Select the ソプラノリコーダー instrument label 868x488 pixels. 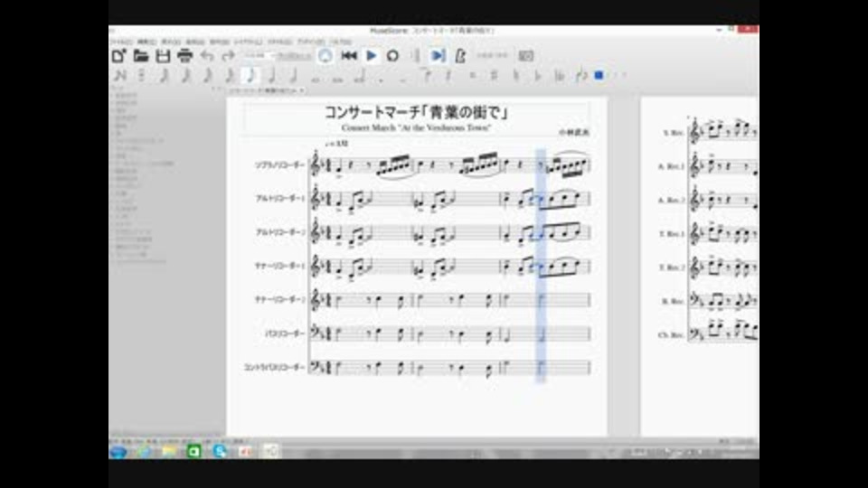click(x=279, y=164)
